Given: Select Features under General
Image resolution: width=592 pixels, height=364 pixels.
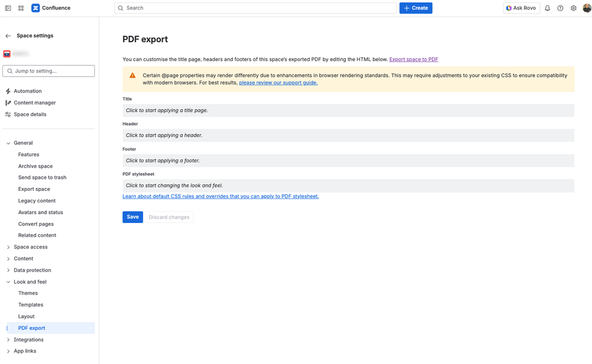Looking at the screenshot, I should [x=28, y=155].
